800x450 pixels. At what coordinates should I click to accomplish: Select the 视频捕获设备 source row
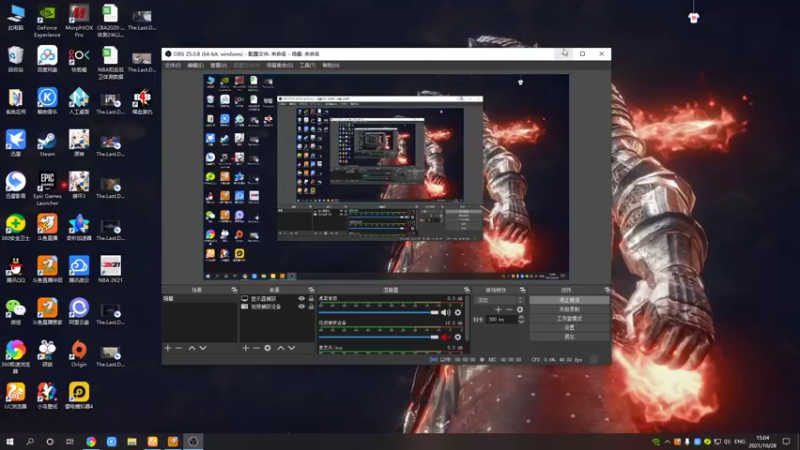pos(278,307)
